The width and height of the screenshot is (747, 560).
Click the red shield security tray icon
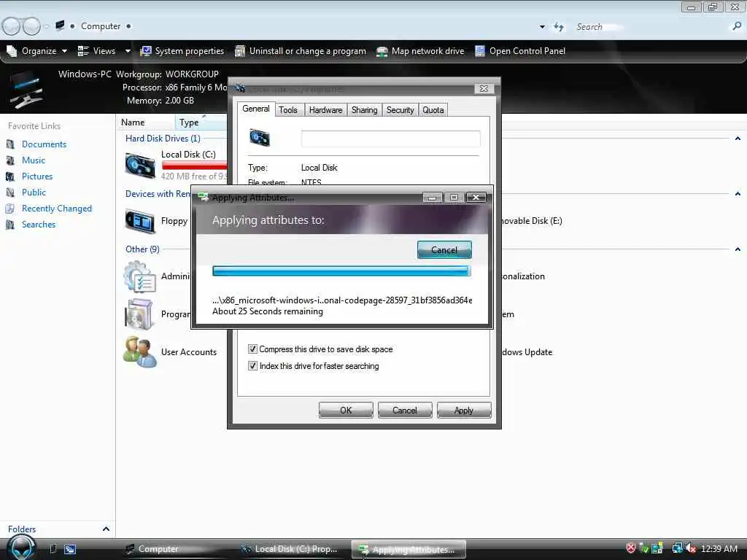[x=631, y=548]
